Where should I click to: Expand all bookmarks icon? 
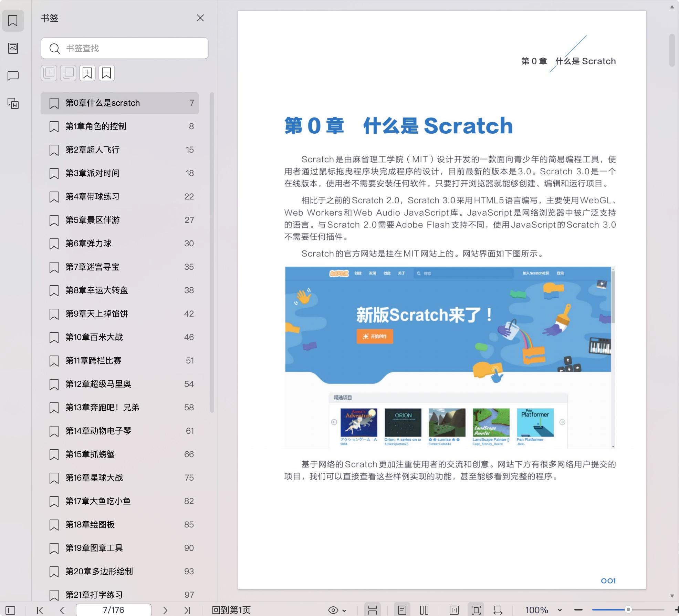[49, 73]
